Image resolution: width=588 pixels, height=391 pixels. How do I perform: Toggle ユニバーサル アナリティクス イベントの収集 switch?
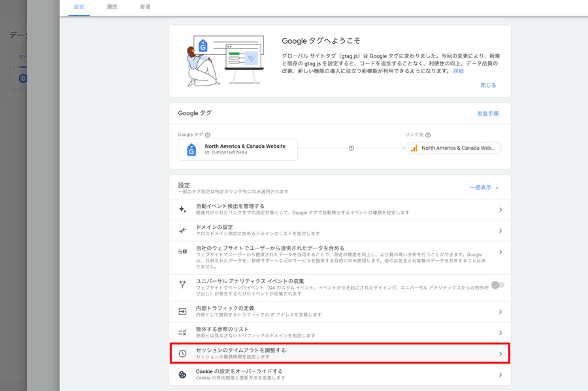coord(498,285)
